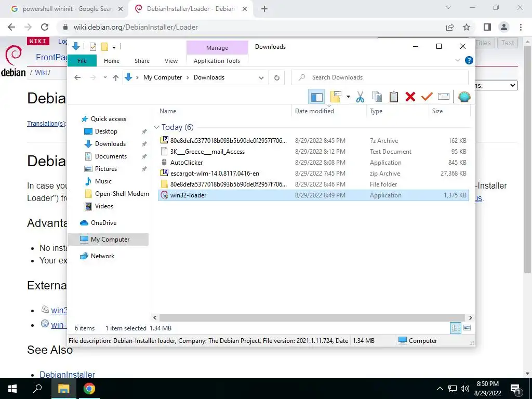Select Videos in navigation pane
Image resolution: width=532 pixels, height=399 pixels.
pos(104,206)
